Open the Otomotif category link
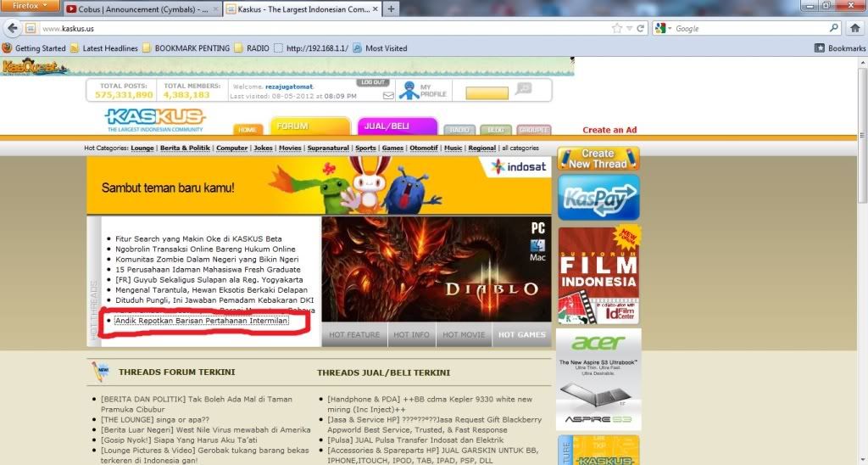Viewport: 868px width, 465px height. coord(424,148)
